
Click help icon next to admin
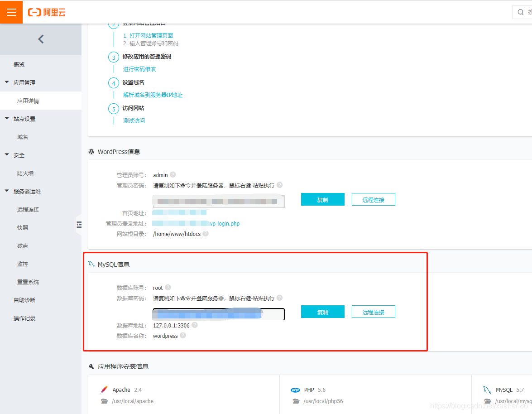[173, 174]
